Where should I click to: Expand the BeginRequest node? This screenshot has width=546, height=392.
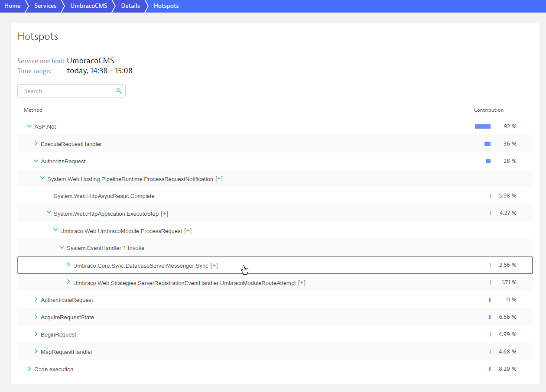point(36,334)
